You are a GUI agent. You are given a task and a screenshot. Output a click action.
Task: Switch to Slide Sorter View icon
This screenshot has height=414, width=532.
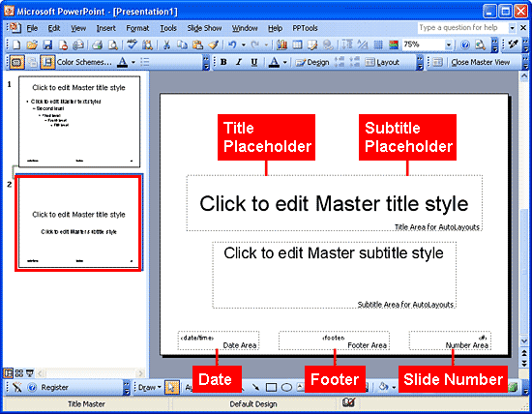click(19, 373)
